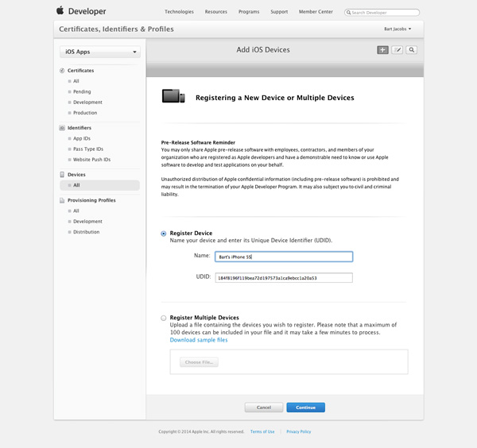The width and height of the screenshot is (477, 448).
Task: Open the Bart Jacobs account menu
Action: point(397,29)
